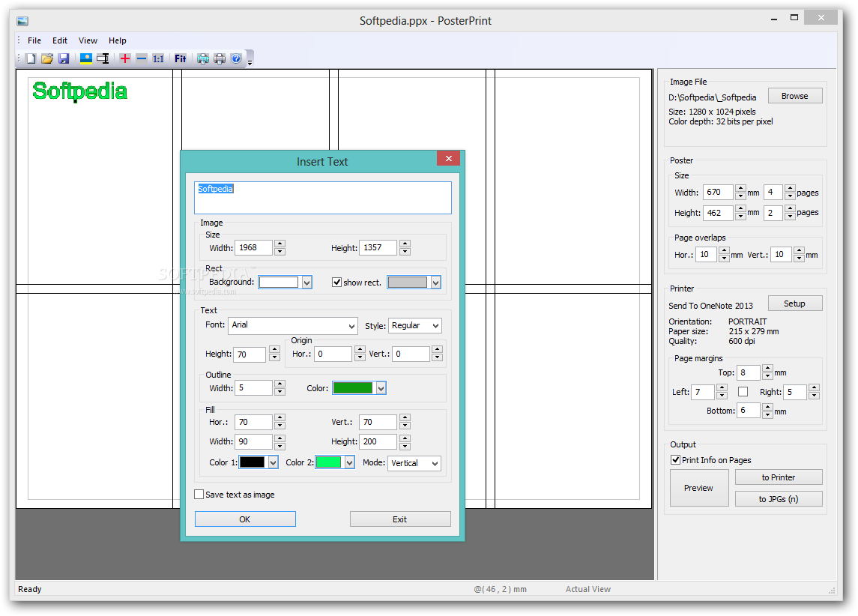Decrease Poster Height mm value stepper

tap(740, 217)
